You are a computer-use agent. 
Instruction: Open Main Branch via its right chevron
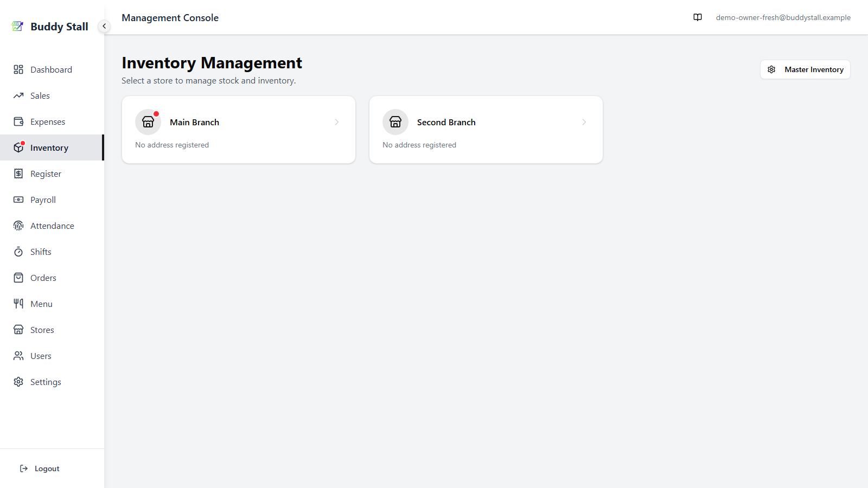tap(337, 122)
